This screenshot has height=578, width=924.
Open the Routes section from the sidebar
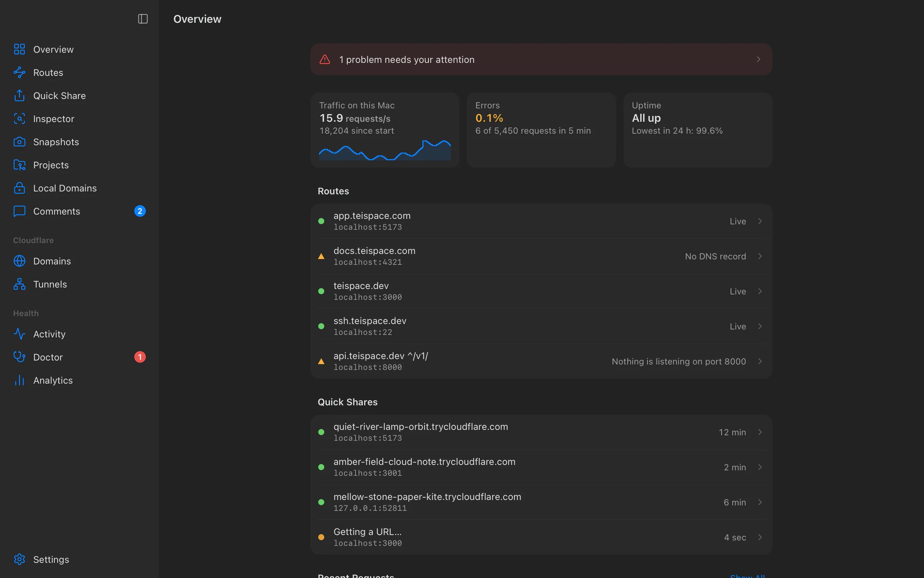point(79,72)
